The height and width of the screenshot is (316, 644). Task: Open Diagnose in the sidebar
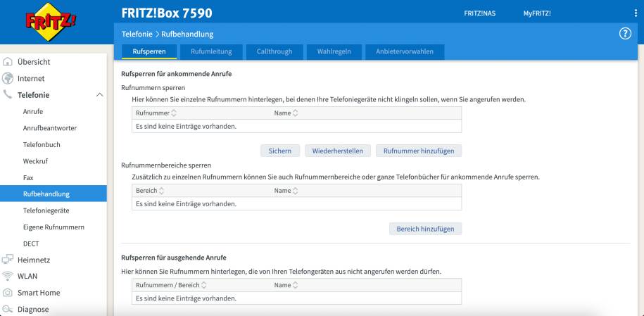pos(33,309)
